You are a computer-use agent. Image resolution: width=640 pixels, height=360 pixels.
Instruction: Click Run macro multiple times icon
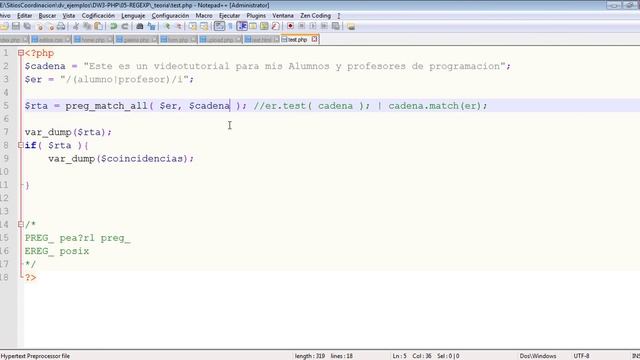(324, 27)
